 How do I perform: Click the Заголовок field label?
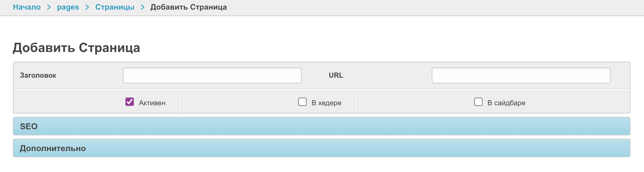38,75
